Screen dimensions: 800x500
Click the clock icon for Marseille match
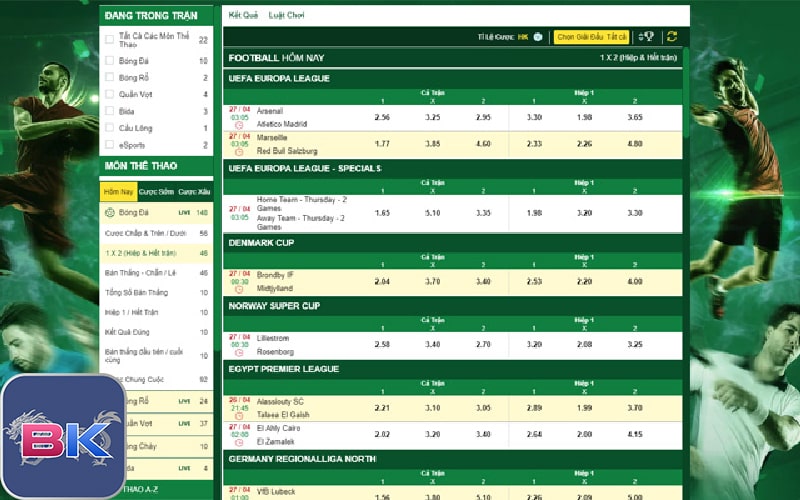point(239,152)
